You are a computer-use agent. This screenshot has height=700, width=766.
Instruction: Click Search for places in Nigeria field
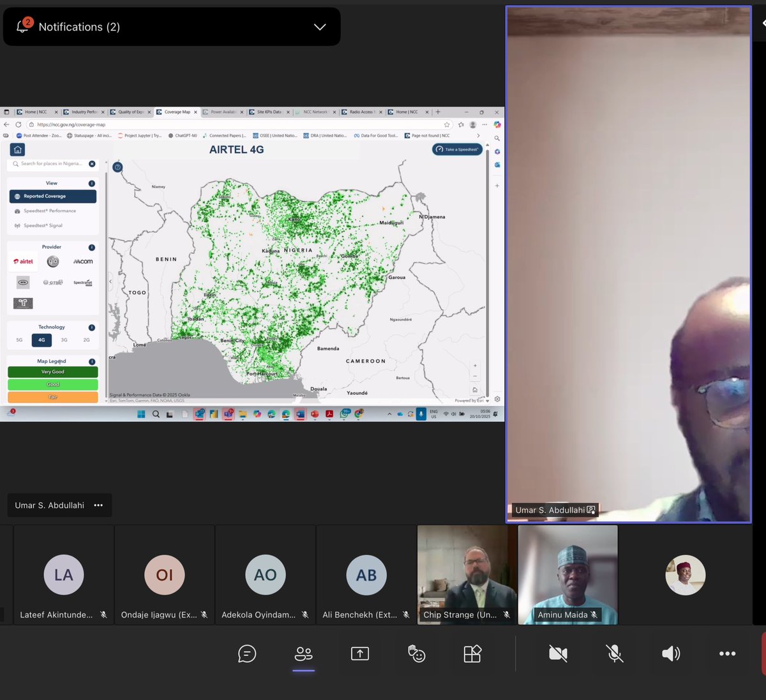(x=51, y=164)
